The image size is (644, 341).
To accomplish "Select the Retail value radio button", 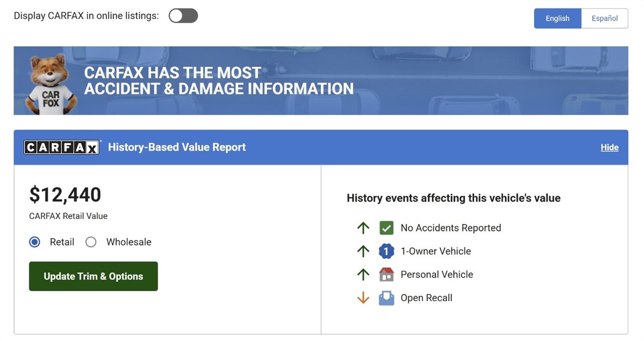I will coord(35,242).
